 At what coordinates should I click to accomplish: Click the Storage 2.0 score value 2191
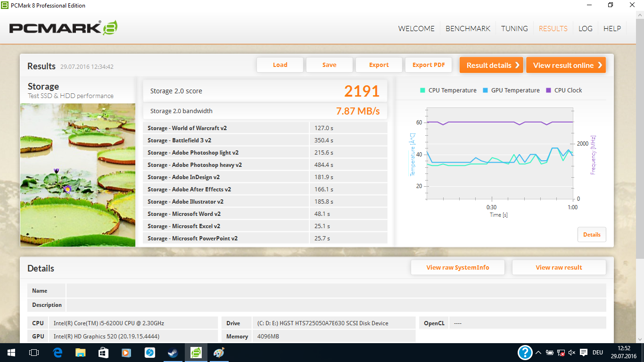[362, 91]
